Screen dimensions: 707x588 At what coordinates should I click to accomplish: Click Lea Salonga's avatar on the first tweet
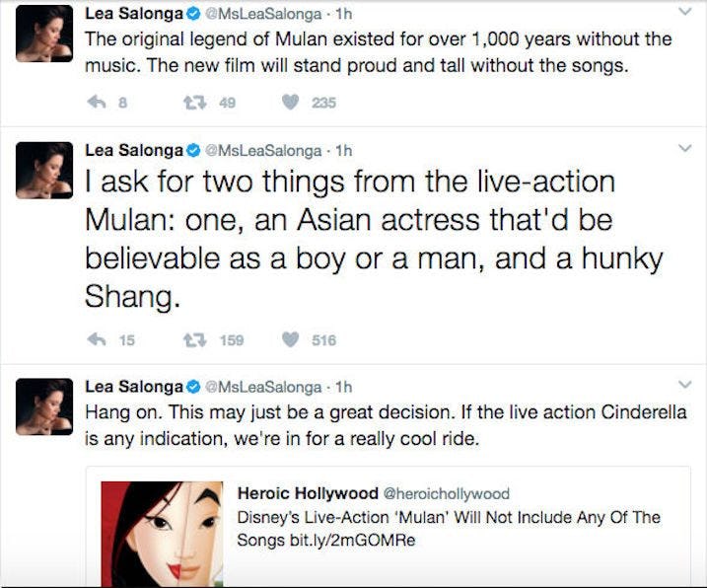coord(44,35)
